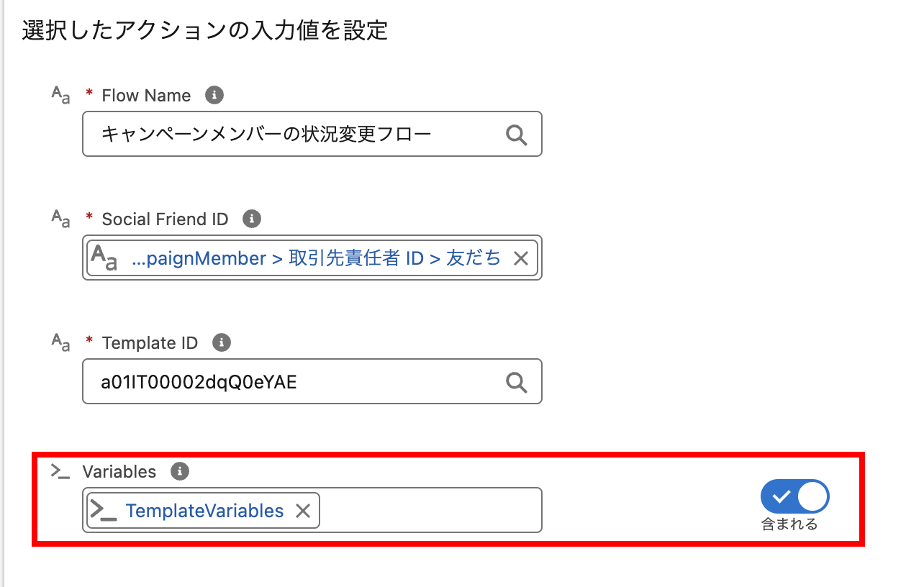Click the Template ID search magnifier
The image size is (924, 587).
click(516, 382)
